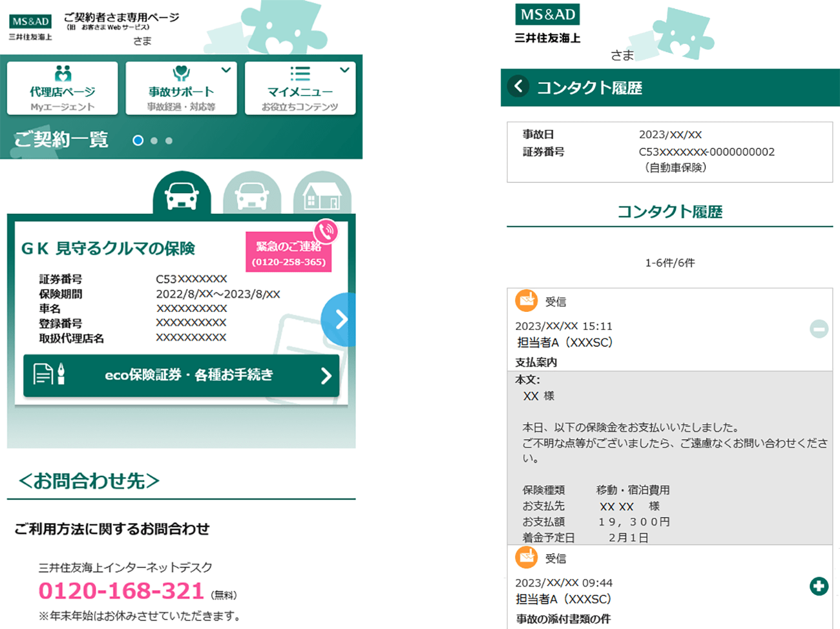
Task: Open the 代理店ページ menu button
Action: [x=63, y=88]
